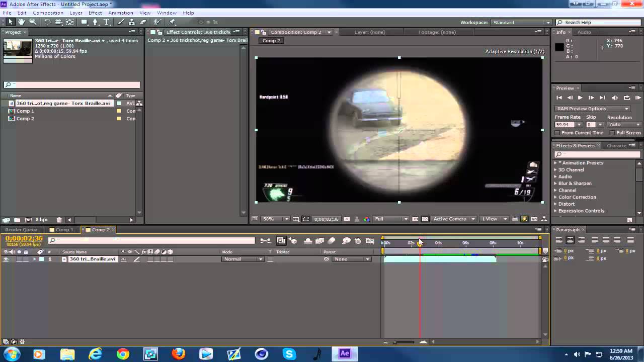Viewport: 644px width, 362px height.
Task: Toggle RAM preview loop option
Action: pos(626,98)
